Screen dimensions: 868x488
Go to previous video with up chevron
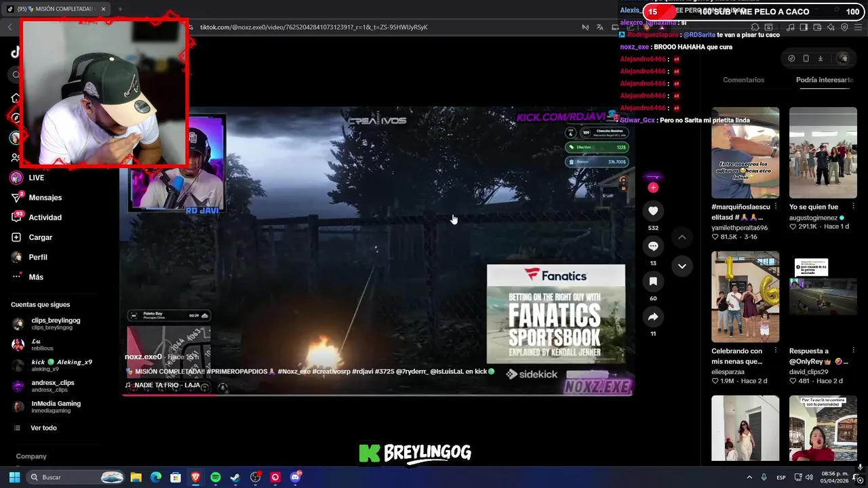[682, 237]
